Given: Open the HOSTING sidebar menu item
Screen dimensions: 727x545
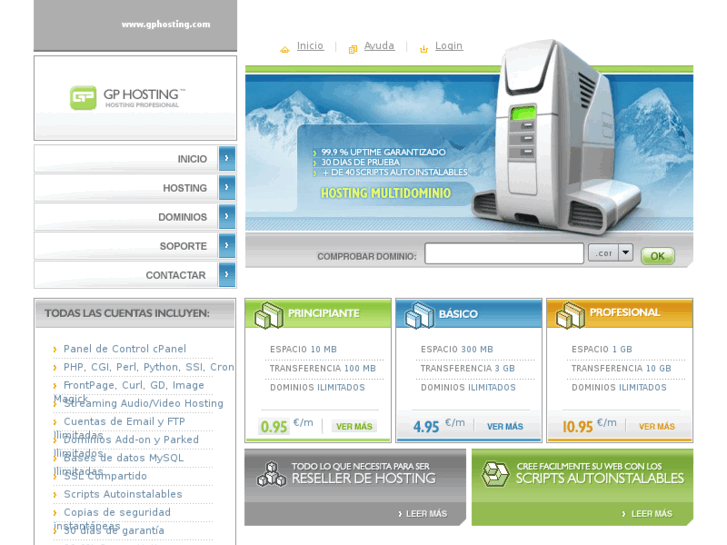Looking at the screenshot, I should (135, 187).
